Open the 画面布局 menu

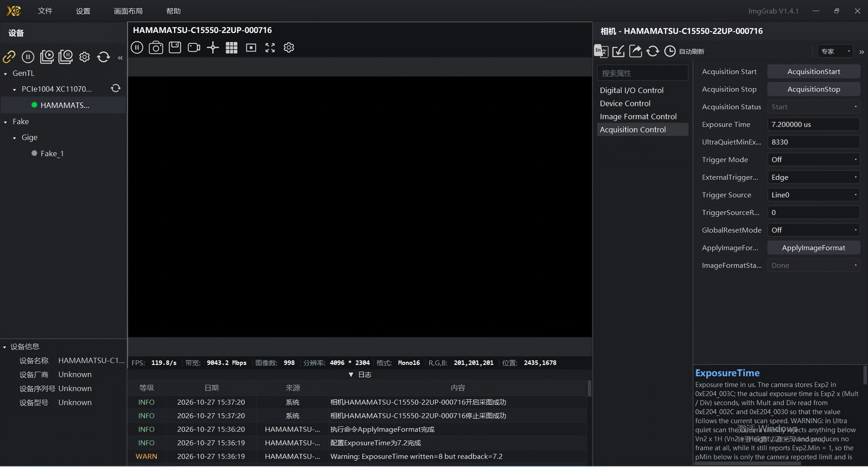(x=128, y=11)
